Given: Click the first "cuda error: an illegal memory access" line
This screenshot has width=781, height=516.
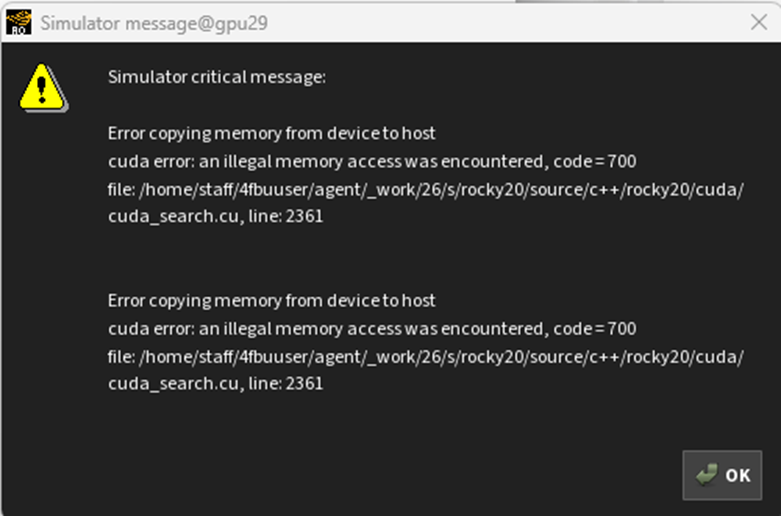Looking at the screenshot, I should click(372, 161).
